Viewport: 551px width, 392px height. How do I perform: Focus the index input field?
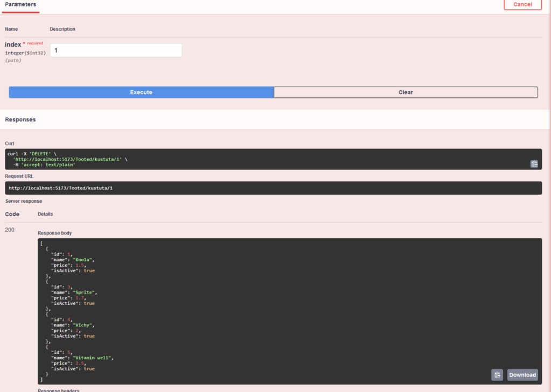pos(116,50)
